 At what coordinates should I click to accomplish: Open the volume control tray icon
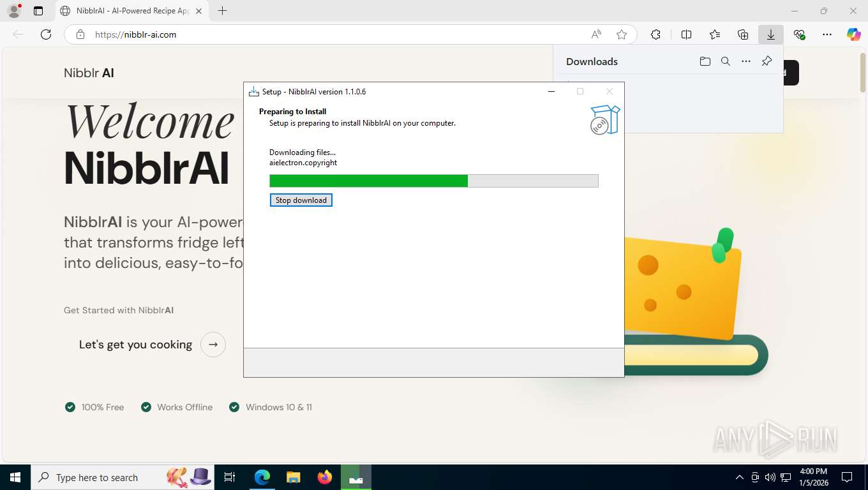770,477
